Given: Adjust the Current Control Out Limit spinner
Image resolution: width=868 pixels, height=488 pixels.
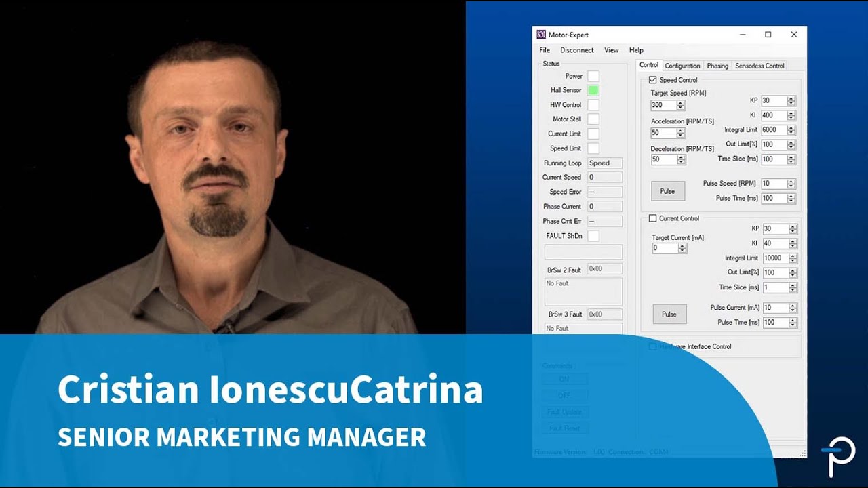Looking at the screenshot, I should click(793, 272).
